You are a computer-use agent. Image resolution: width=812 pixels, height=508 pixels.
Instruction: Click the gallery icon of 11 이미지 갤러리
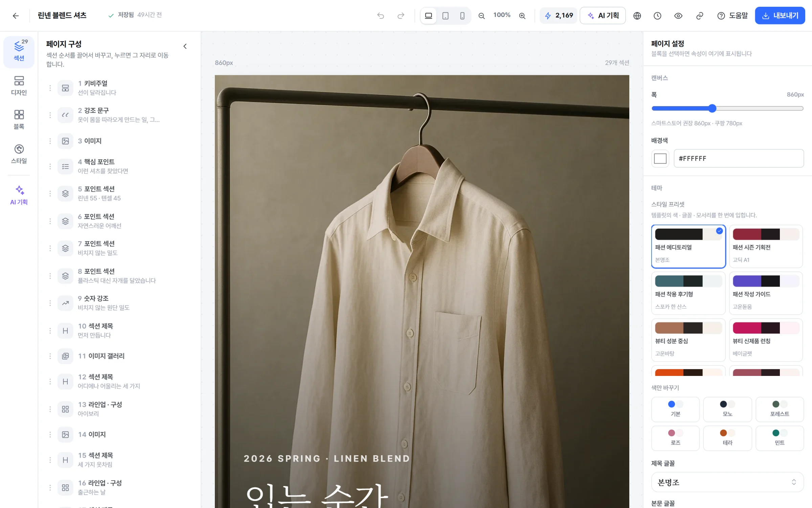65,356
